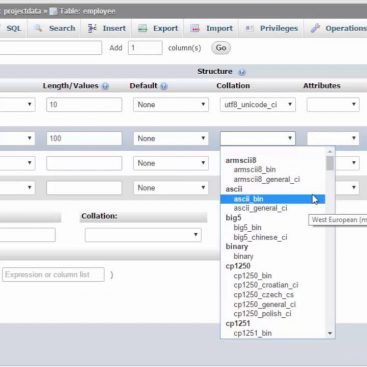Click the Export tab icon
This screenshot has width=367, height=367.
pyautogui.click(x=143, y=28)
